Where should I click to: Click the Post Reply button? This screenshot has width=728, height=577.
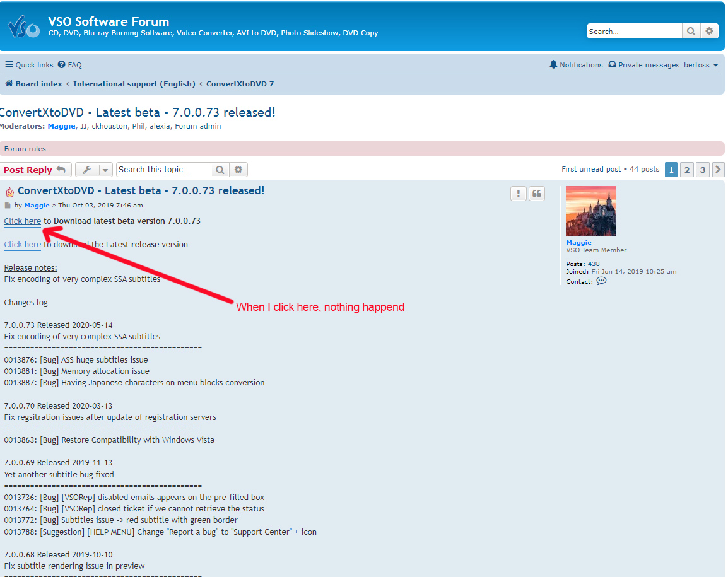pyautogui.click(x=35, y=170)
